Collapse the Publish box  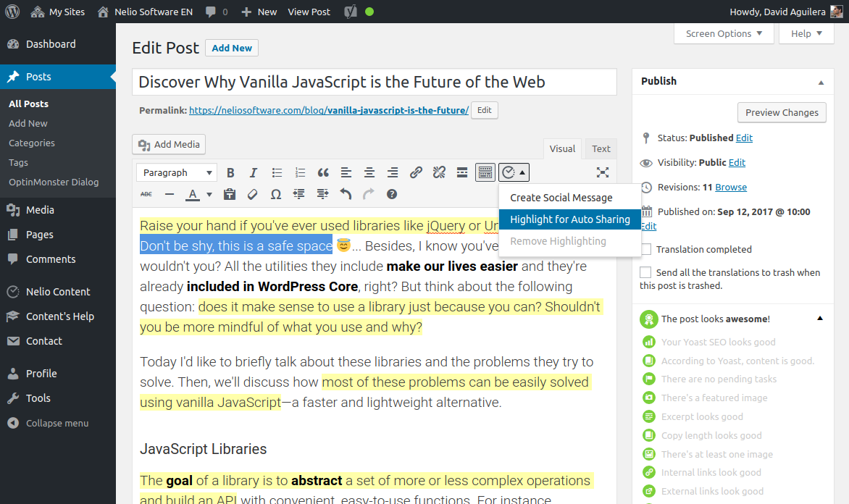pos(821,83)
